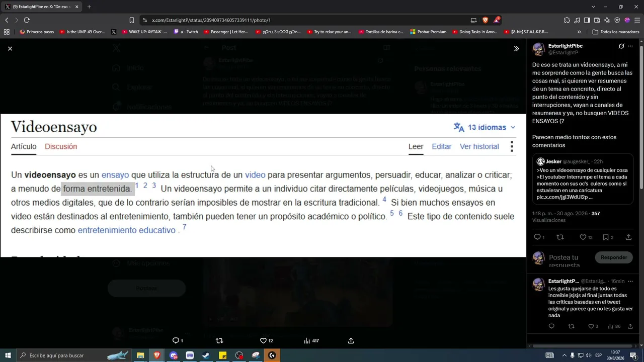Viewport: 644px width, 362px height.
Task: Open the browser hamburger main menu
Action: tap(637, 20)
